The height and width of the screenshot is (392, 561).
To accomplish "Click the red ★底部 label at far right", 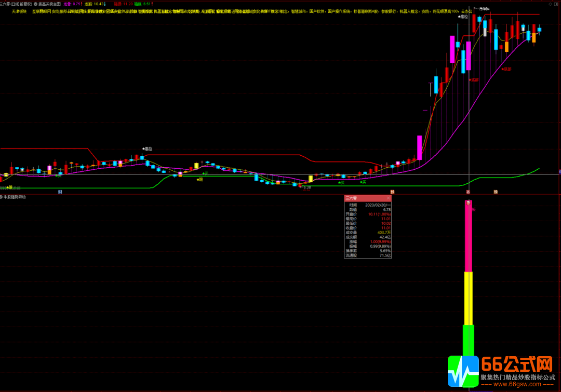I will pos(506,69).
